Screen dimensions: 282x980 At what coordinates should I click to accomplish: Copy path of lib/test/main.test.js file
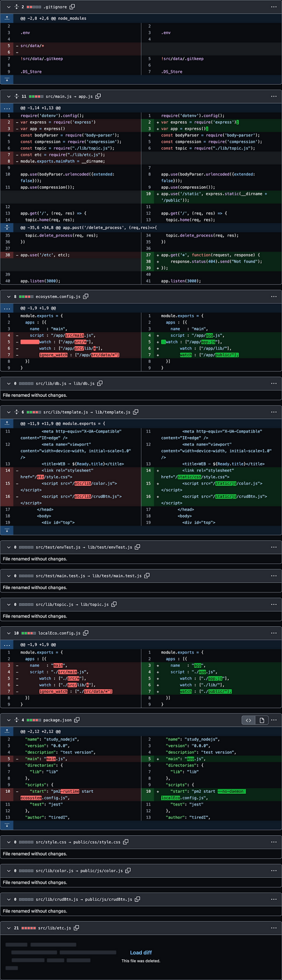coord(147,576)
